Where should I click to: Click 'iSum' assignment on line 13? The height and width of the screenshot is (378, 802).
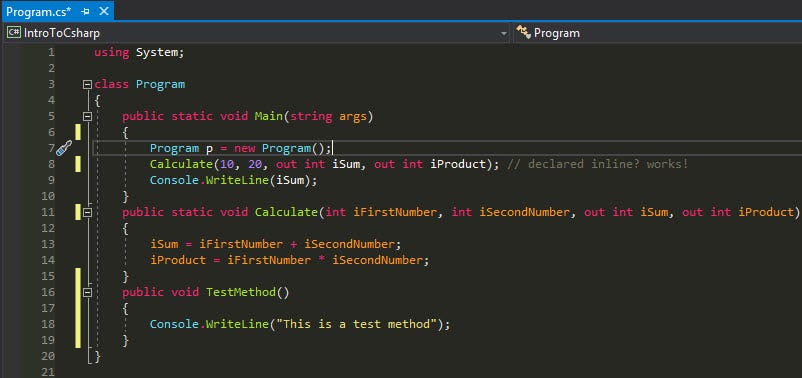point(164,244)
